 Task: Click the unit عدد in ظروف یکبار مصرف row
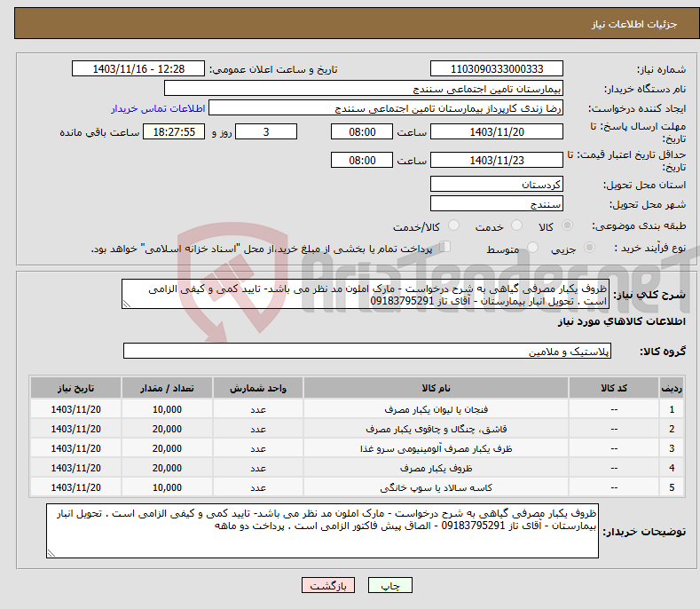coord(258,468)
